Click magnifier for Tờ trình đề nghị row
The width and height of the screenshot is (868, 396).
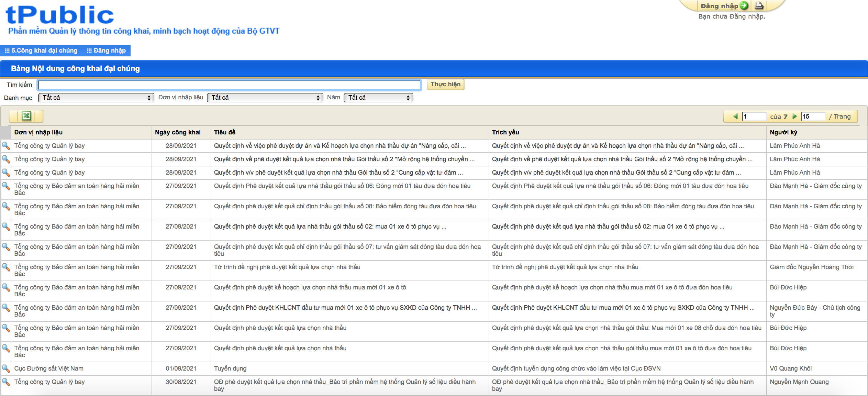[x=6, y=267]
